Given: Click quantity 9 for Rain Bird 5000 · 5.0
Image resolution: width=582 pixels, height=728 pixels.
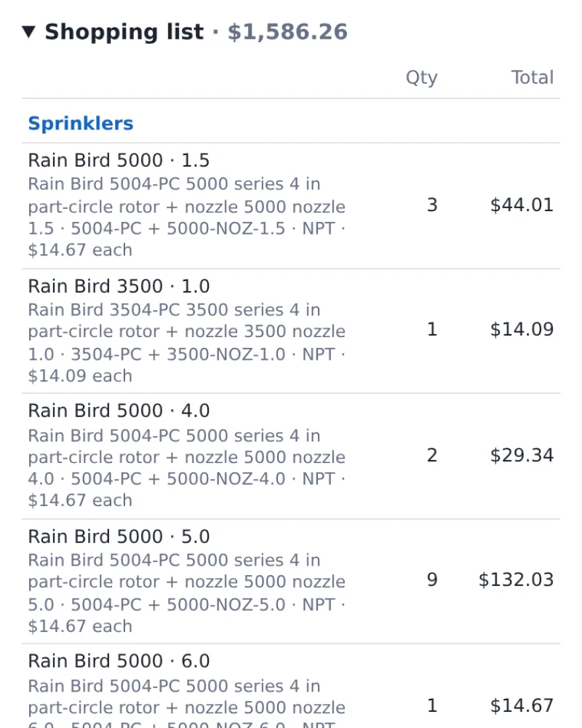Looking at the screenshot, I should coord(432,579).
